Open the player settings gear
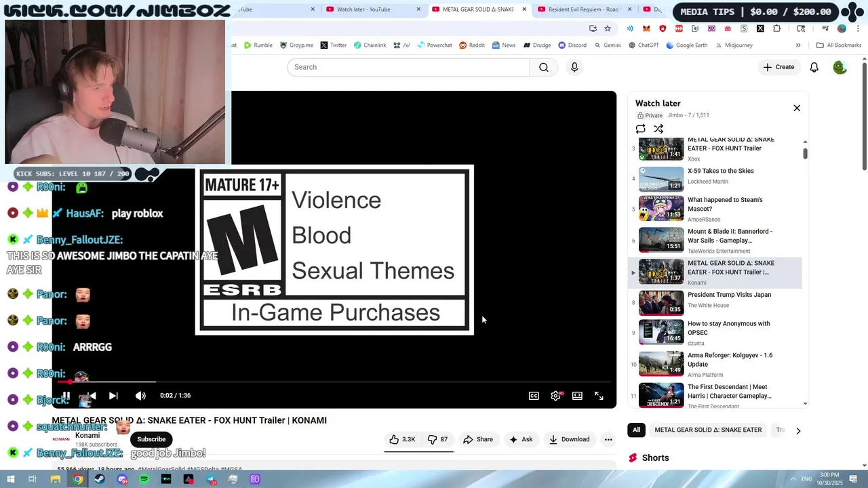The image size is (868, 488). pyautogui.click(x=555, y=396)
